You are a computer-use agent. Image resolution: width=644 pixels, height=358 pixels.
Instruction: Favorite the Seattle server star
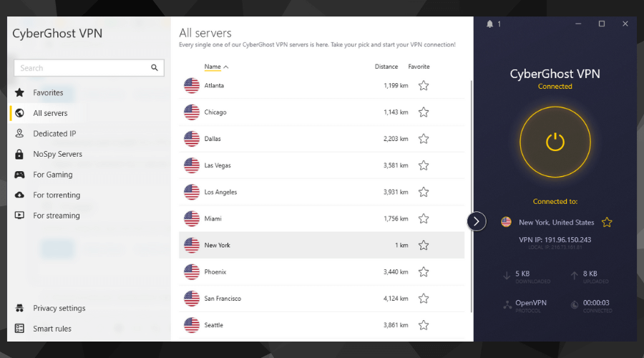[x=424, y=325]
